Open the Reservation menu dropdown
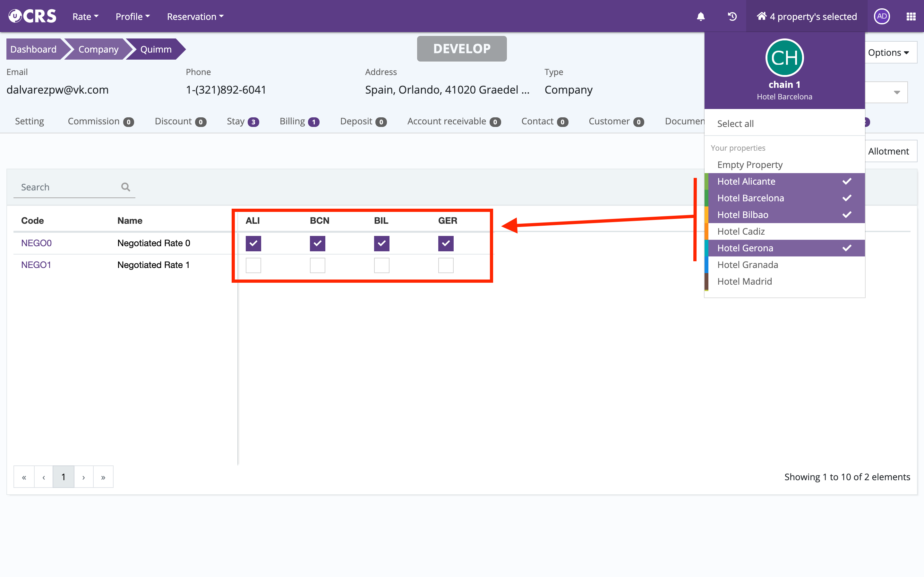This screenshot has width=924, height=577. tap(195, 16)
